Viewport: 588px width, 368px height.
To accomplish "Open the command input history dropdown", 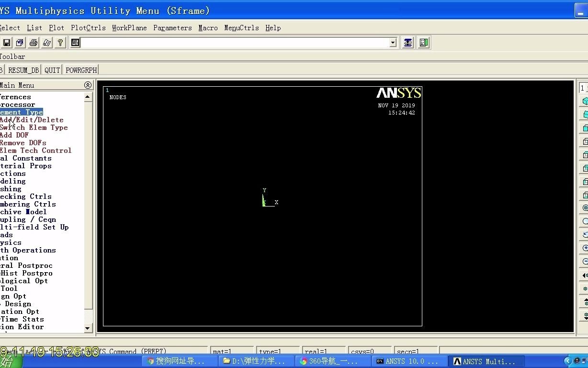I will [x=393, y=43].
